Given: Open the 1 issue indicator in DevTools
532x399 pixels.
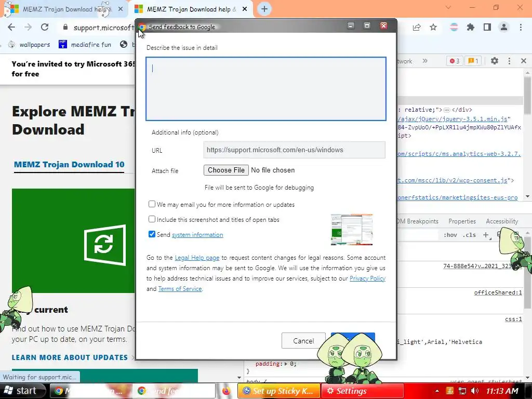Looking at the screenshot, I should [473, 61].
